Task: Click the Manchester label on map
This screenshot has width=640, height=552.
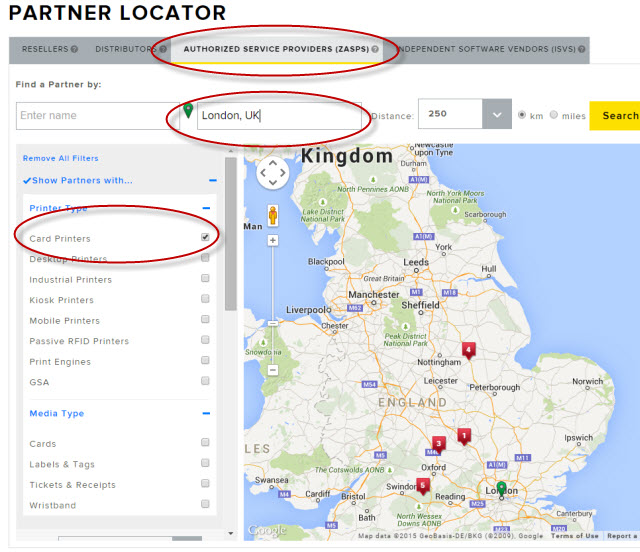Action: [x=373, y=294]
